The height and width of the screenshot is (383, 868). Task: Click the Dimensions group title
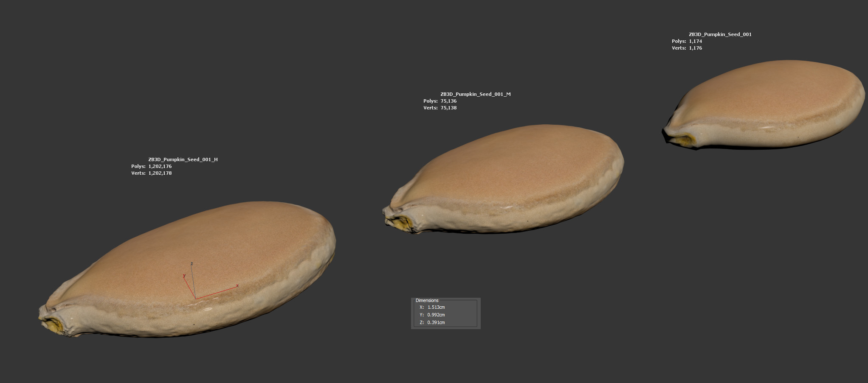[x=427, y=300]
